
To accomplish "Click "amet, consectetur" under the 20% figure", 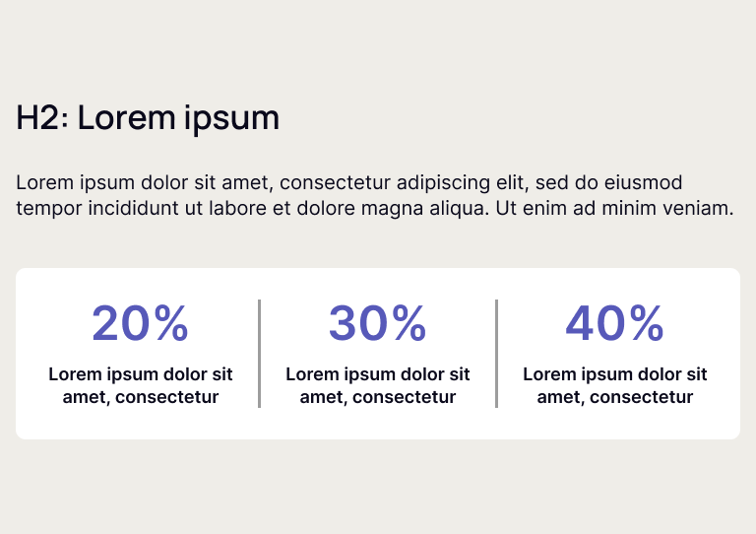I will coord(141,398).
